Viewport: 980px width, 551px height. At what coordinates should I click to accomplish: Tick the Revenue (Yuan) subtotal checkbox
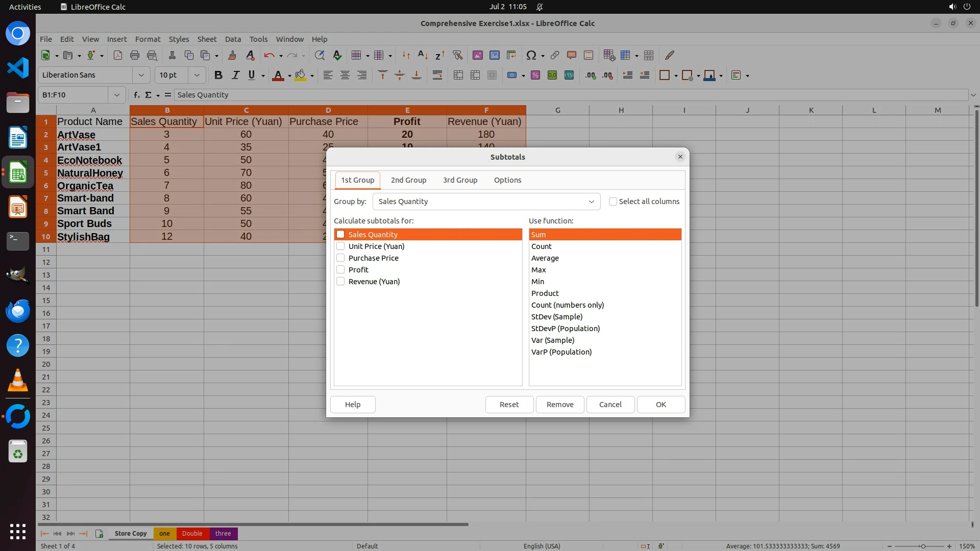[x=340, y=281]
